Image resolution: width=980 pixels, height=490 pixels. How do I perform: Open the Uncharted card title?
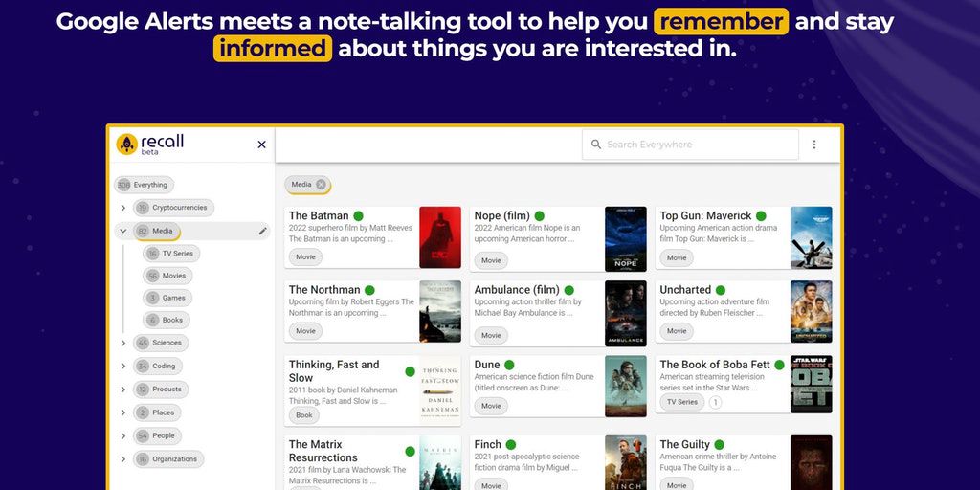point(685,289)
